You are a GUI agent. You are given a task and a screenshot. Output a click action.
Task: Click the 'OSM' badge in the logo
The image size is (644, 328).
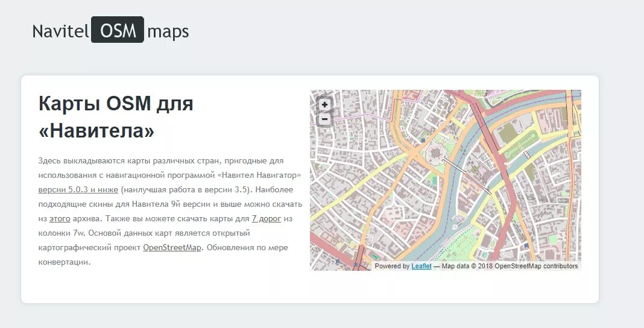click(118, 30)
